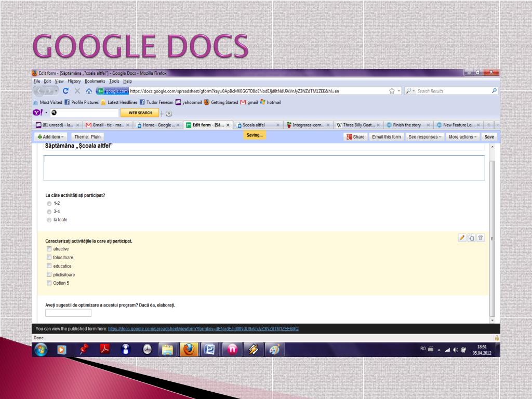
Task: Click the Windows Start orb
Action: click(x=41, y=350)
